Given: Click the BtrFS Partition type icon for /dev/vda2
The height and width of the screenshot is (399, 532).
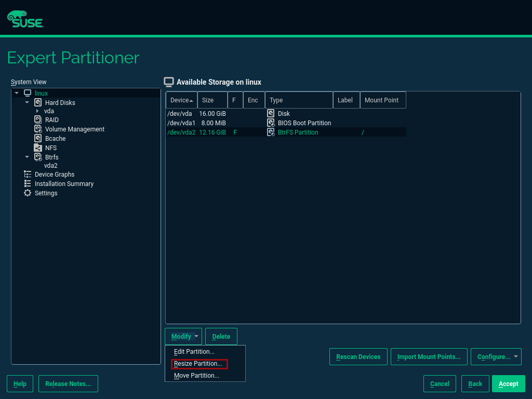Looking at the screenshot, I should pos(271,132).
